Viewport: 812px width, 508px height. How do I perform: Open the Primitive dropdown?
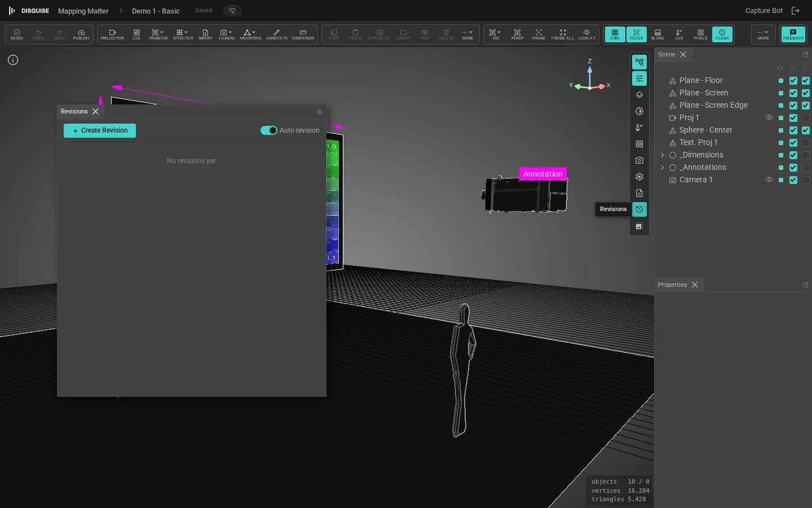[x=158, y=34]
